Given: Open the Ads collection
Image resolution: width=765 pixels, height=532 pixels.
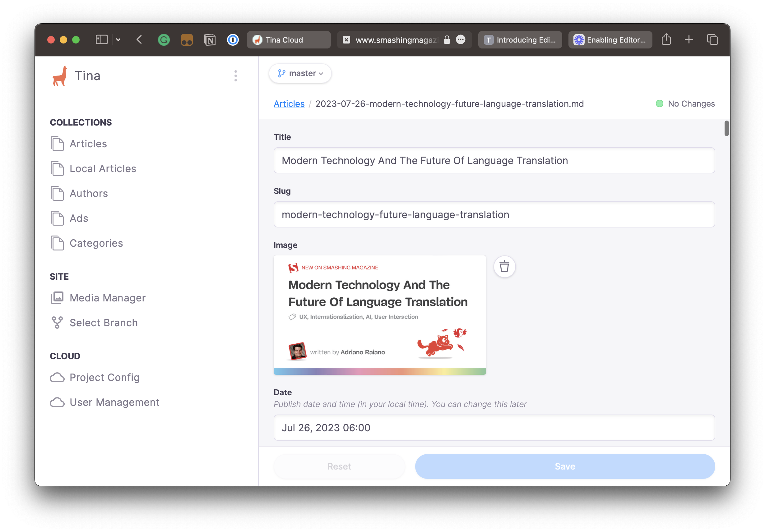Looking at the screenshot, I should pos(79,218).
